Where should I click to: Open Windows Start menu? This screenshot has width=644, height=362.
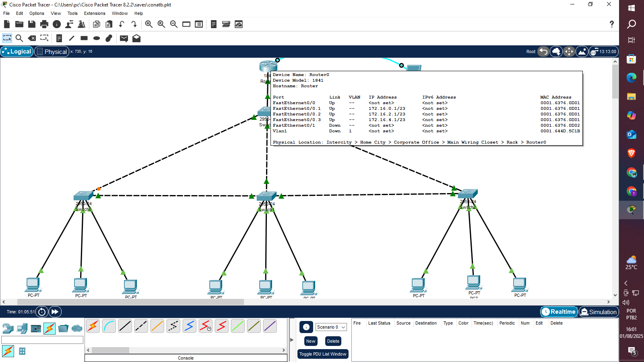pyautogui.click(x=631, y=8)
